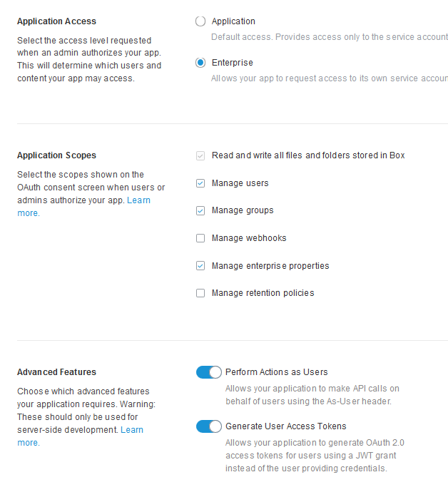
Task: Select the Enterprise access radio button
Action: pos(200,63)
